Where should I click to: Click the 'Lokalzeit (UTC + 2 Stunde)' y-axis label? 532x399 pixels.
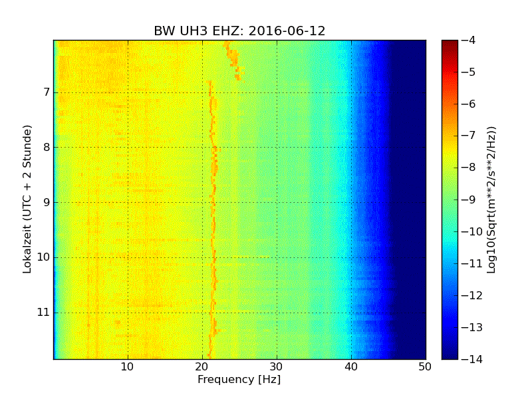click(x=27, y=199)
